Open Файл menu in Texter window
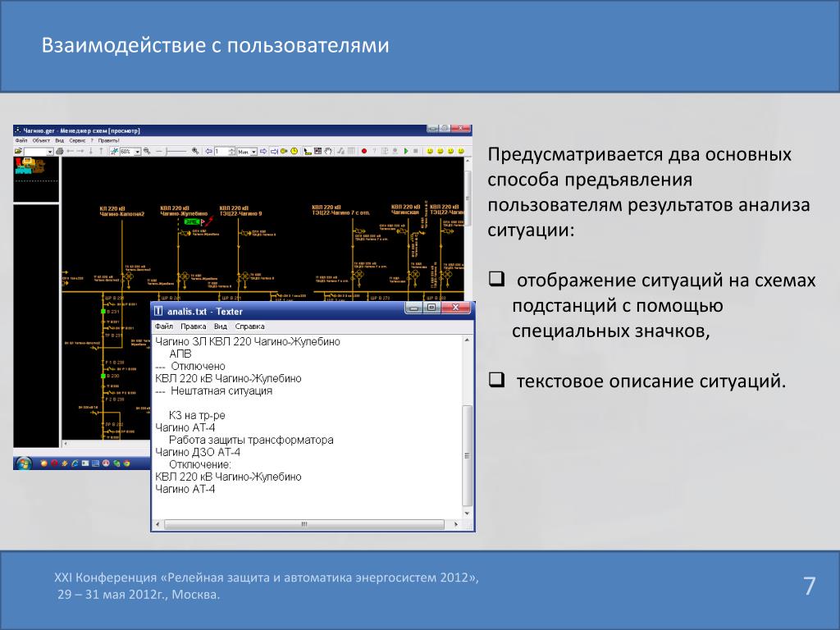The width and height of the screenshot is (840, 630). click(x=164, y=326)
